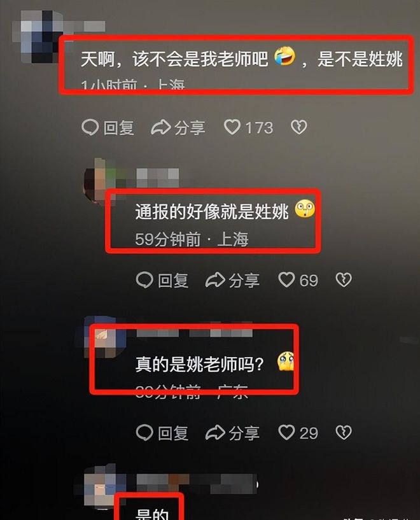Reply to the 天啊 comment
Image resolution: width=420 pixels, height=520 pixels.
(108, 127)
